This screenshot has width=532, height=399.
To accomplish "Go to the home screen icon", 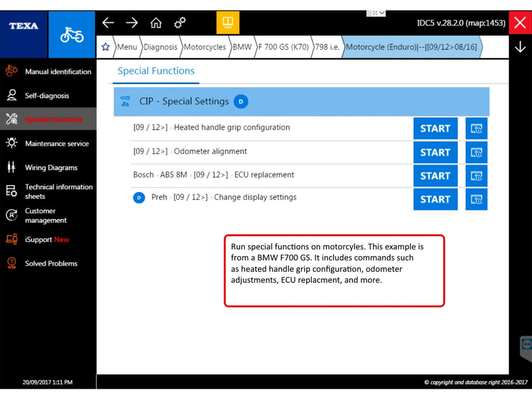I will (x=156, y=23).
